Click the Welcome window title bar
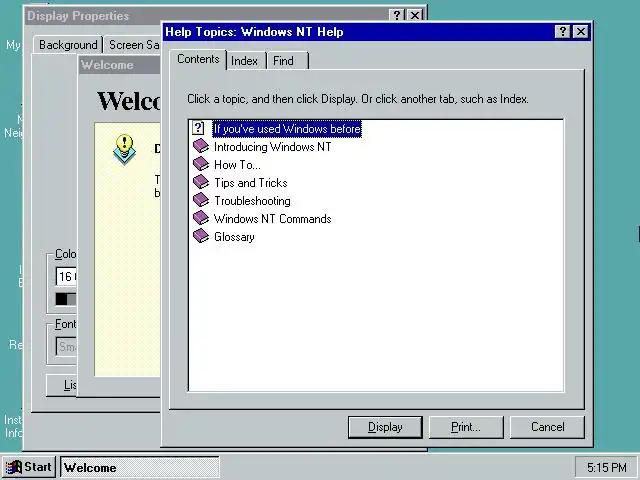The image size is (640, 480). point(120,65)
